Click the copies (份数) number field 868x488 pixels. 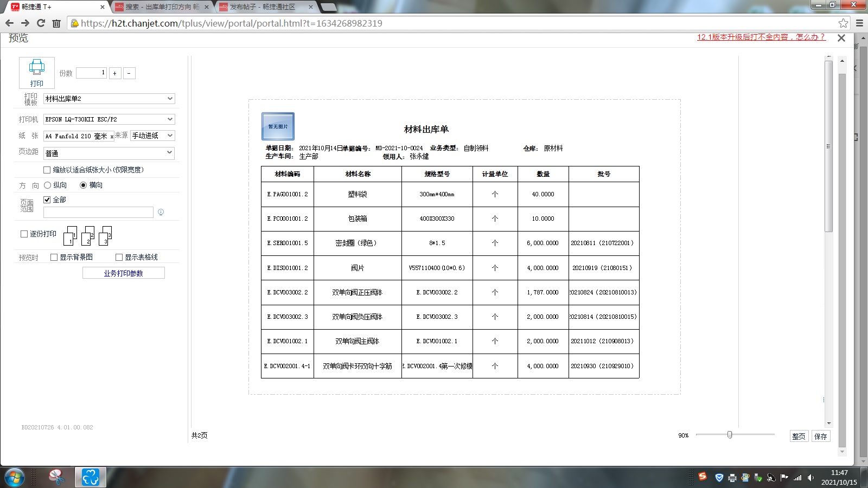coord(91,73)
